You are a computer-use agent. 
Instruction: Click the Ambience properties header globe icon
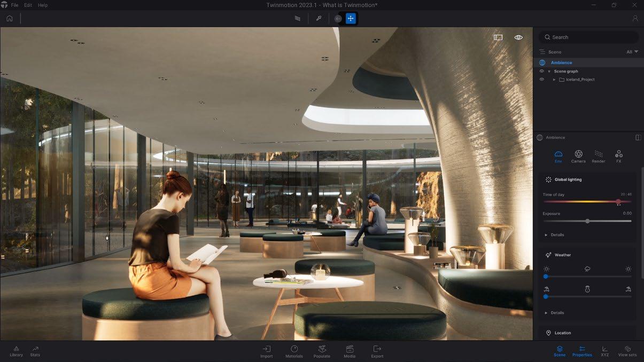pyautogui.click(x=540, y=137)
